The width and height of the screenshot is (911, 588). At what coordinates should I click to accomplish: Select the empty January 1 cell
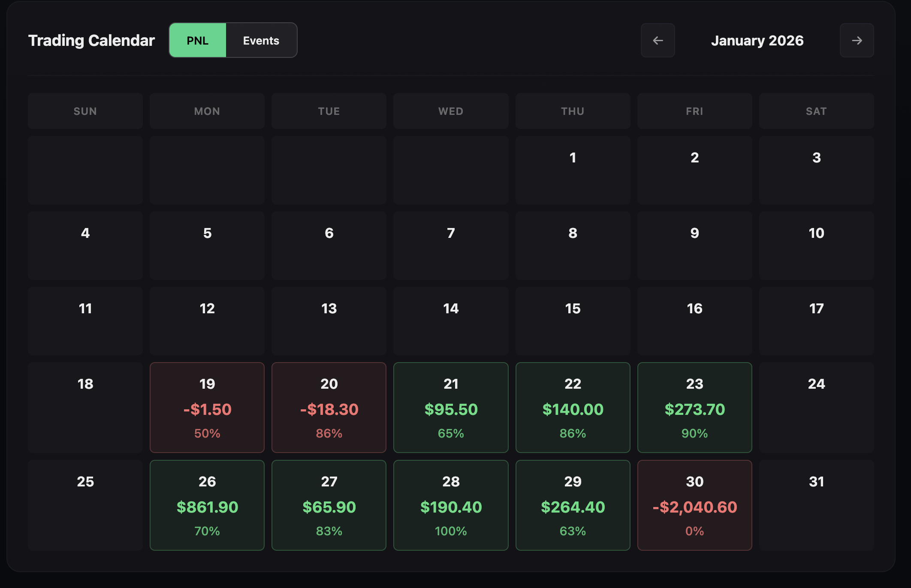573,170
